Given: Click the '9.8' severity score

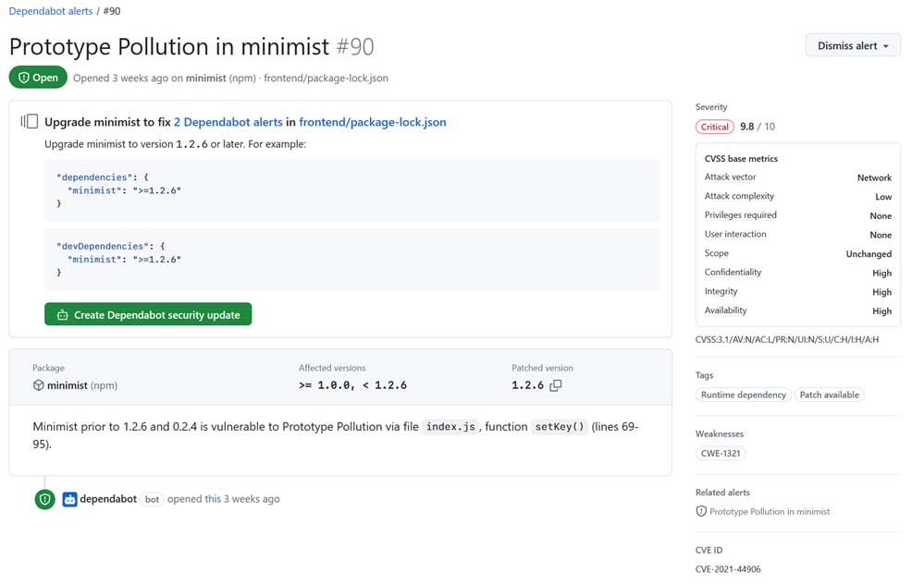Looking at the screenshot, I should (746, 127).
